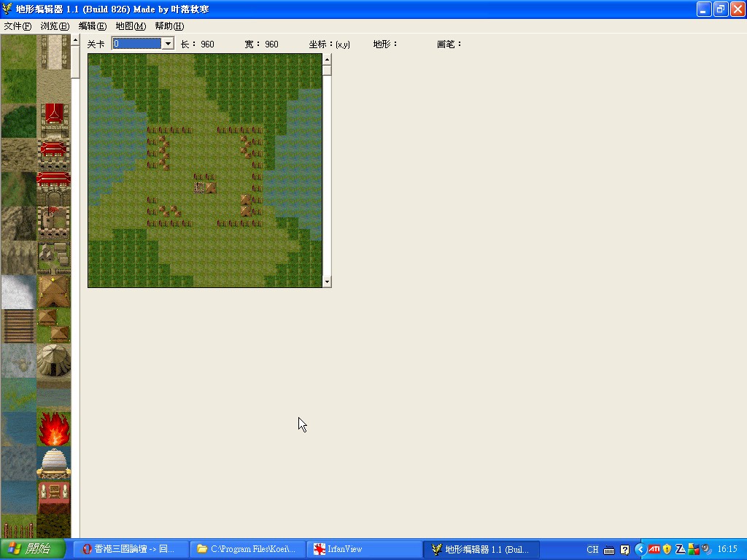The width and height of the screenshot is (747, 560).
Task: Select the darker grass tile
Action: [18, 86]
